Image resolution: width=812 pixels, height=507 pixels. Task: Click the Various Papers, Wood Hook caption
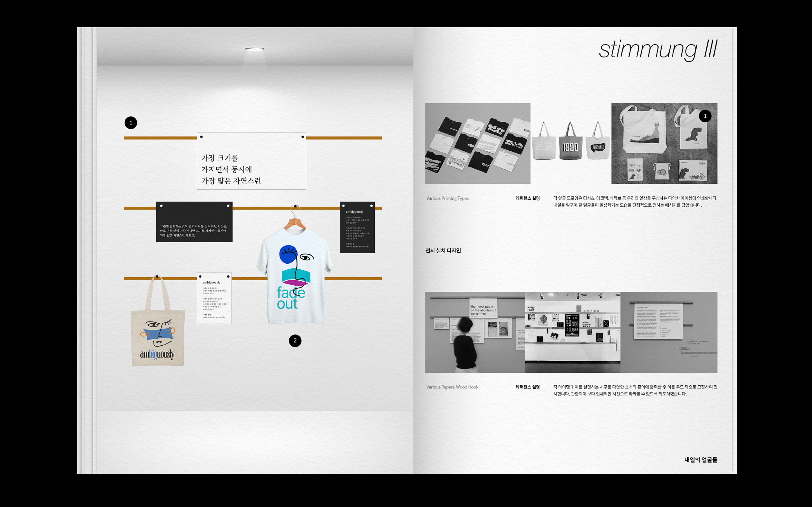tap(452, 387)
